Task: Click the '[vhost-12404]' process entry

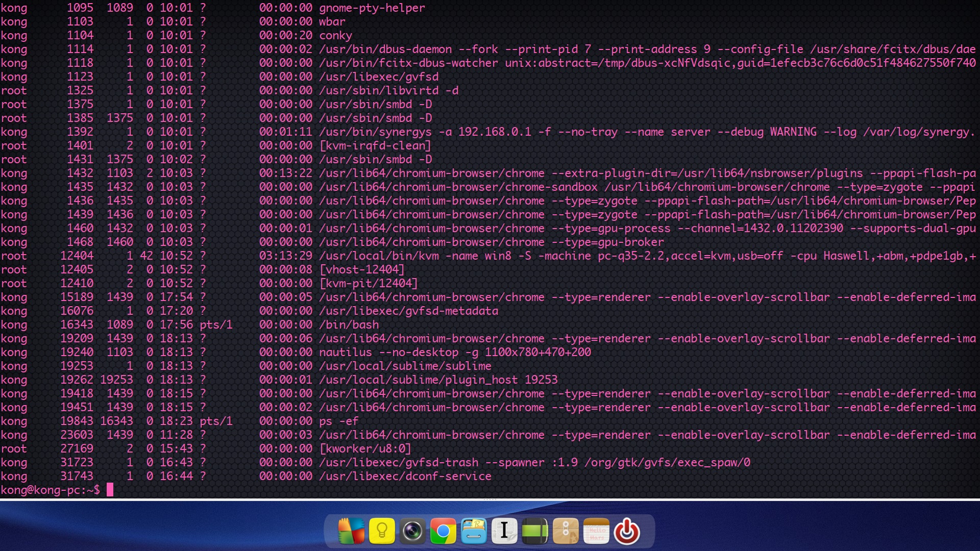Action: pyautogui.click(x=362, y=269)
